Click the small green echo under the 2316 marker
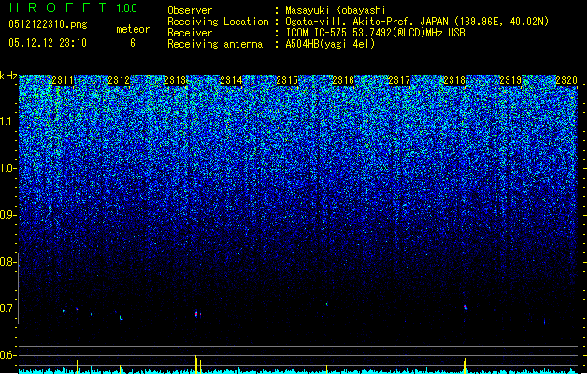The width and height of the screenshot is (588, 374). tap(326, 304)
